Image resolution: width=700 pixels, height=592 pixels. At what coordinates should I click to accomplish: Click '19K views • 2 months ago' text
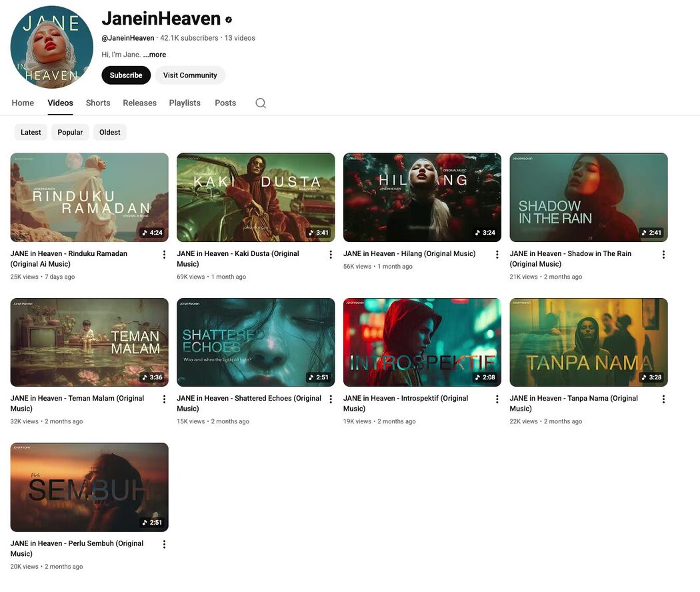[x=379, y=421]
